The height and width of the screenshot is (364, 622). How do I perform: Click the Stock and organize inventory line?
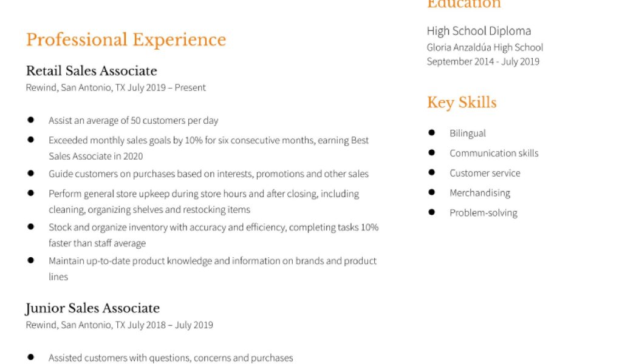pyautogui.click(x=213, y=227)
